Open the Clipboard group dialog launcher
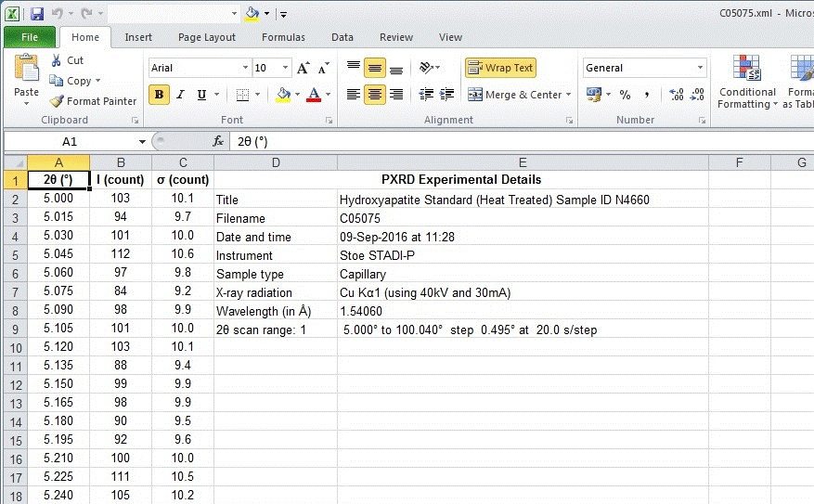 (x=135, y=121)
